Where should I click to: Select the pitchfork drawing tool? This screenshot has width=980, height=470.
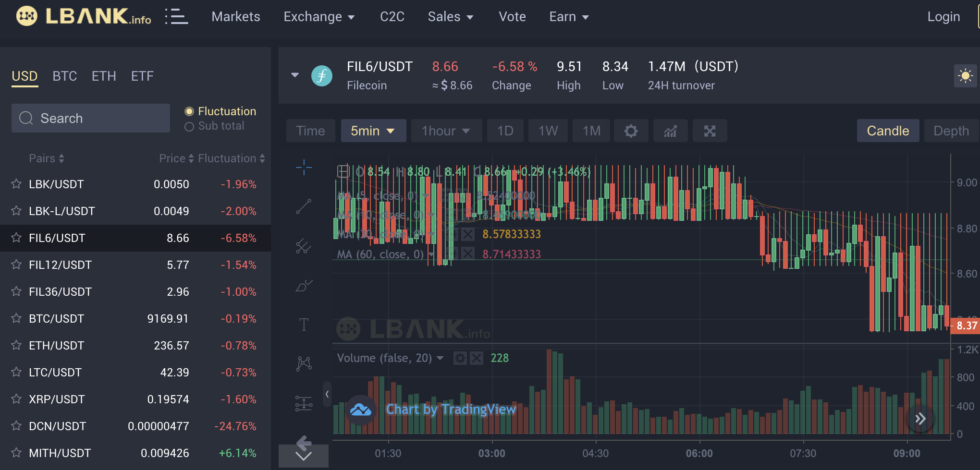(304, 246)
